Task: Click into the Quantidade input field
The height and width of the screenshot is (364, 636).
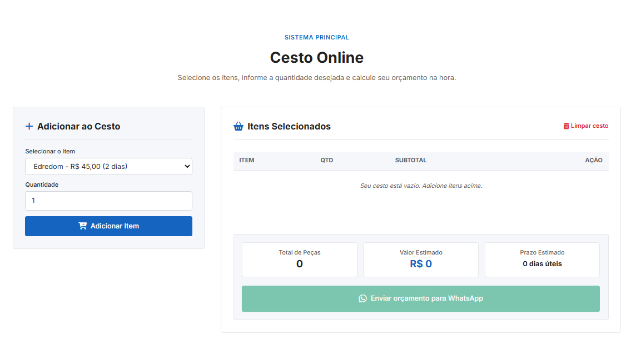Action: 109,201
